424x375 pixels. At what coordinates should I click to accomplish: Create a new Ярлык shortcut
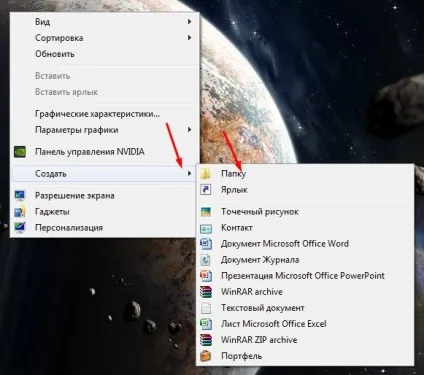[305, 190]
